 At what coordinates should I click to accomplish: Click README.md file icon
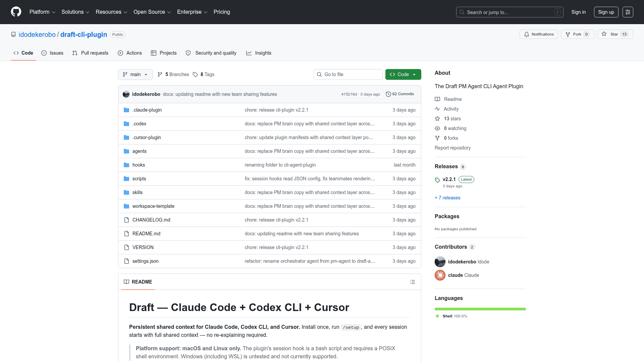[x=126, y=234]
